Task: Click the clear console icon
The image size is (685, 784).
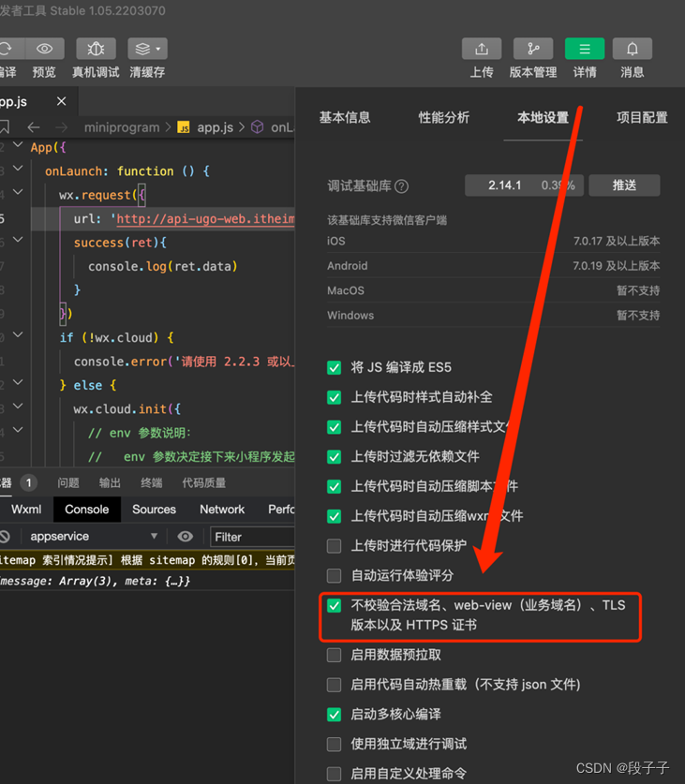Action: point(5,537)
